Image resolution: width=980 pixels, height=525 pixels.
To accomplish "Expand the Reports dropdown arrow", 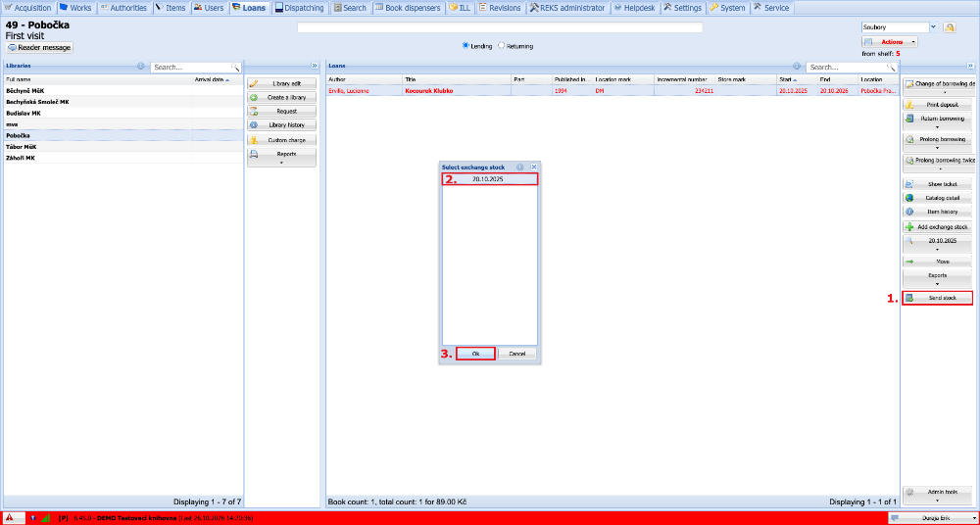I will (x=281, y=163).
